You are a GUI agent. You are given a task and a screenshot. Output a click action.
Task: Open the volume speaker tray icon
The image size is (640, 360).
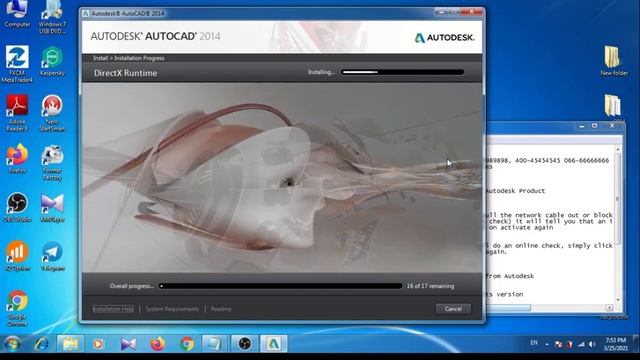click(592, 344)
